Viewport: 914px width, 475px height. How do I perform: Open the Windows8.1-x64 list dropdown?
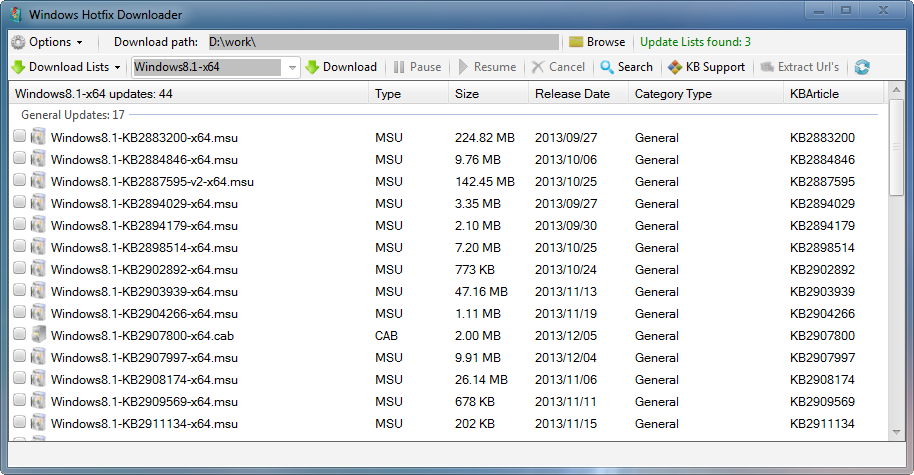291,68
